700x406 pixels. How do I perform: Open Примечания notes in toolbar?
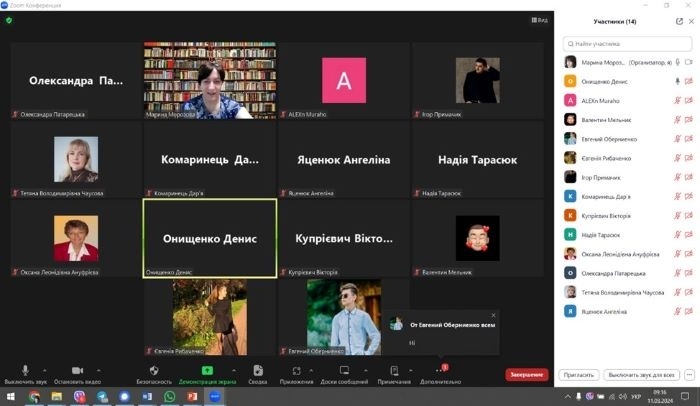[x=394, y=371]
